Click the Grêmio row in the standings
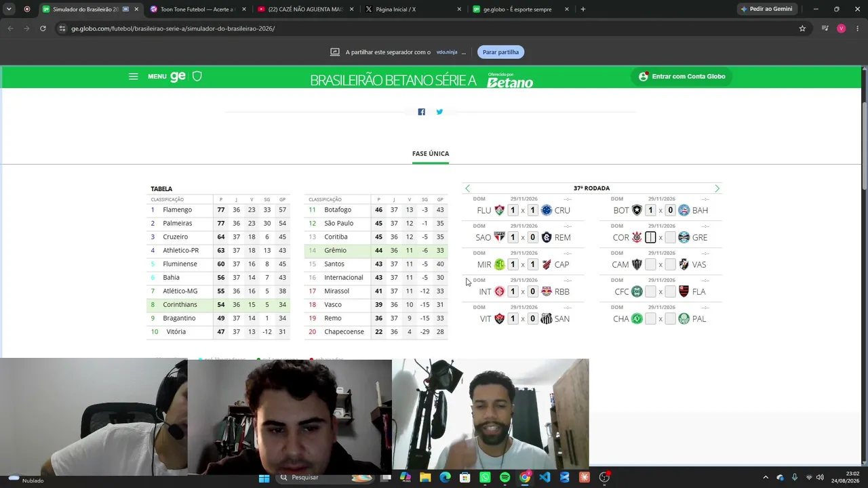This screenshot has height=488, width=868. click(376, 251)
